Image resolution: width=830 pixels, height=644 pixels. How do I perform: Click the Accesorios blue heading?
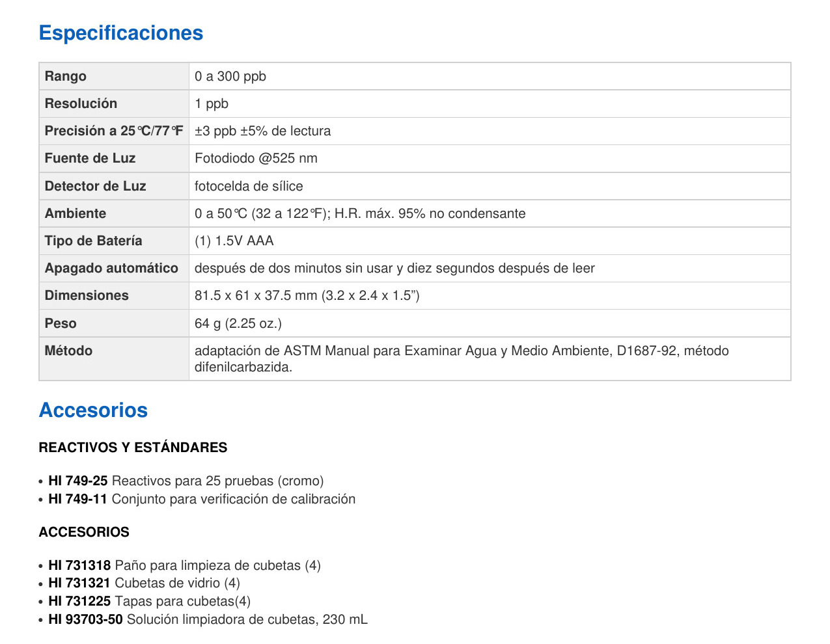click(x=93, y=410)
